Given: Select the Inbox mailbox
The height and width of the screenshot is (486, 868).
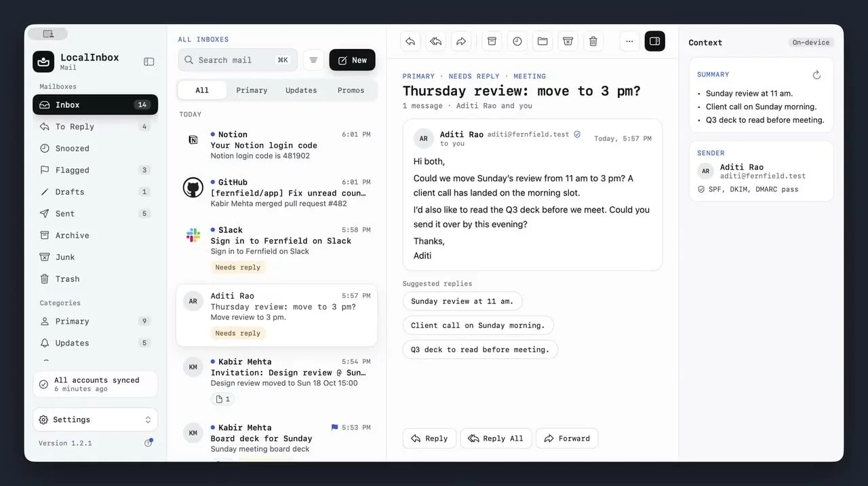Looking at the screenshot, I should (95, 105).
